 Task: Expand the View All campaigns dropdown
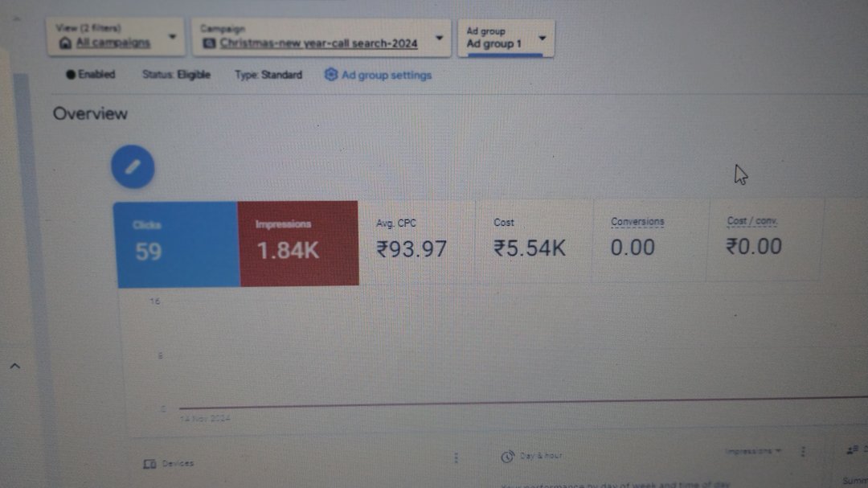tap(172, 36)
